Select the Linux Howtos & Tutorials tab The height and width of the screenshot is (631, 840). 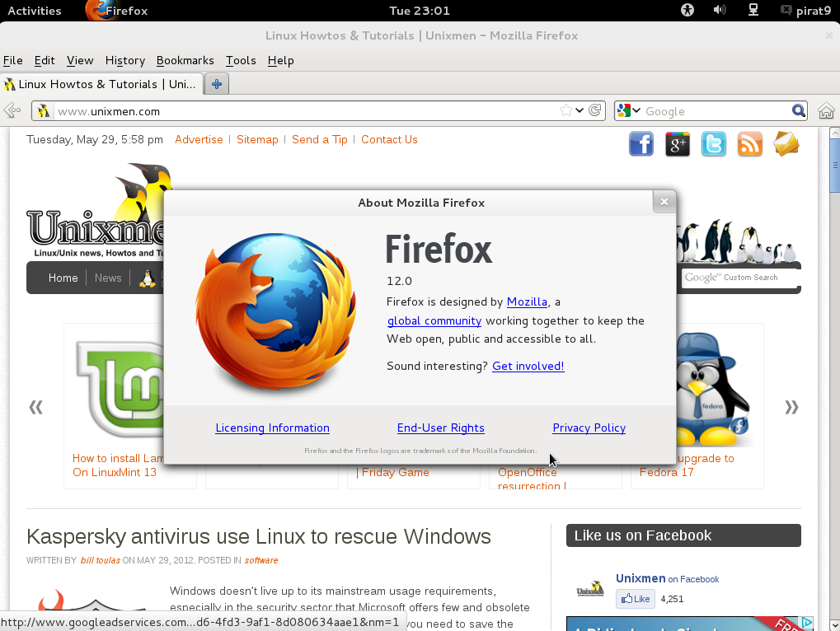pos(101,84)
